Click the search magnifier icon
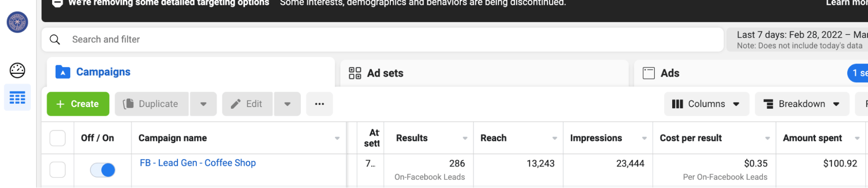 click(x=55, y=40)
